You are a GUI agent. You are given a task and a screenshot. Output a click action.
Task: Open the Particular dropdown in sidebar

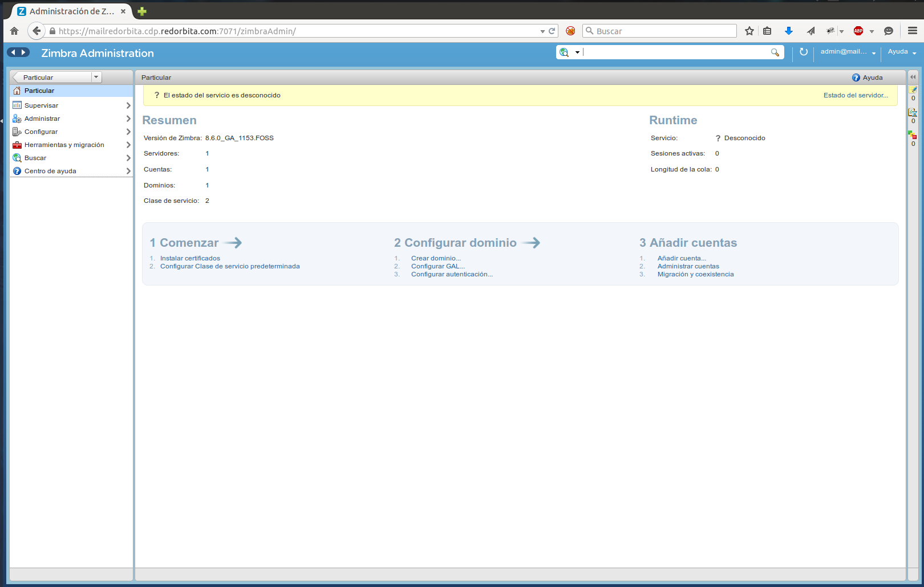(96, 77)
